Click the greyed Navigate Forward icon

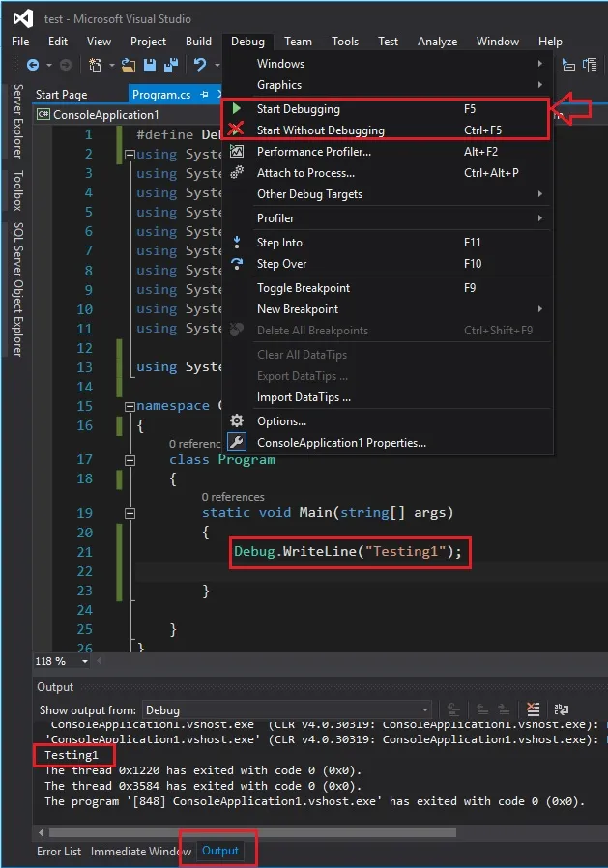pos(66,66)
